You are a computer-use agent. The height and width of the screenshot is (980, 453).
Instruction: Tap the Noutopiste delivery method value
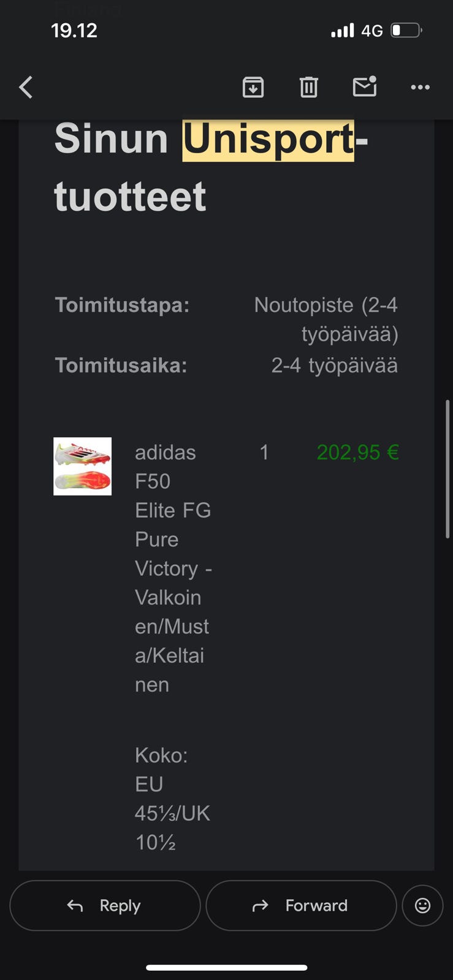click(326, 319)
